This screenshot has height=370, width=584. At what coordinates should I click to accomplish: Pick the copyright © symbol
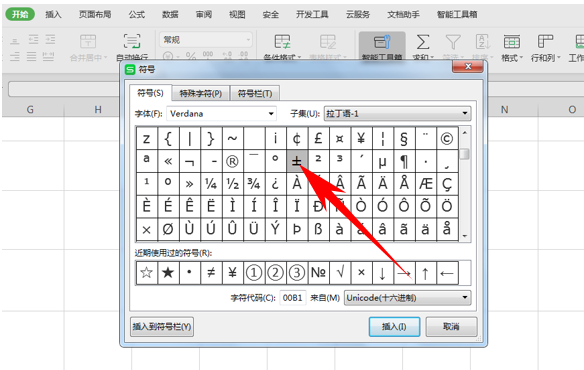447,139
